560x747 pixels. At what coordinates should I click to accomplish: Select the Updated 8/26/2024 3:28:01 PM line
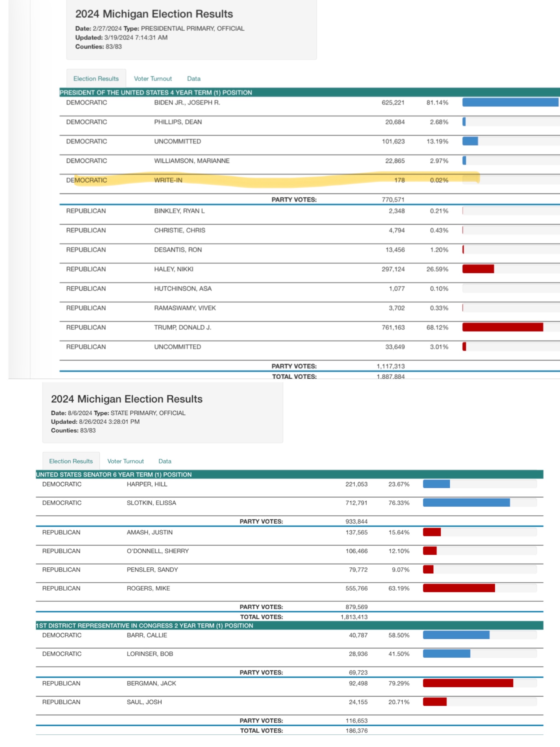point(95,421)
